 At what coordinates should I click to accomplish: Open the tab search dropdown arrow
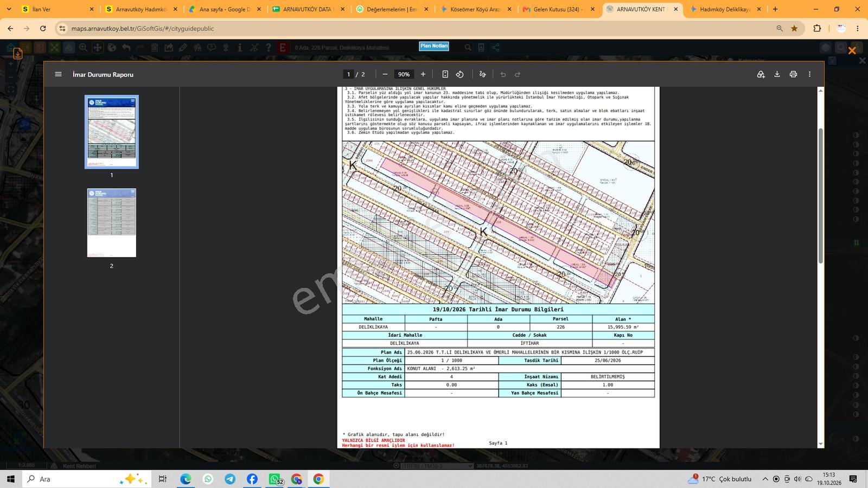(x=9, y=9)
